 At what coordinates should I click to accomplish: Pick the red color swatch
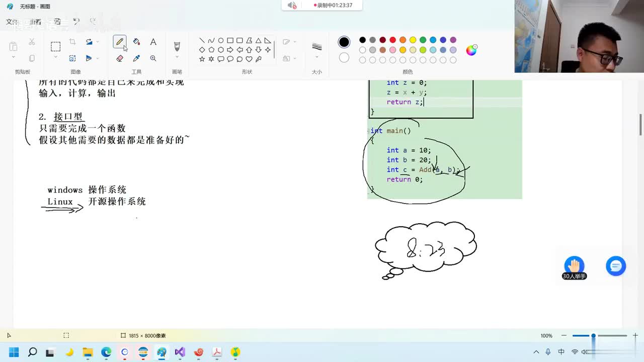pyautogui.click(x=392, y=40)
